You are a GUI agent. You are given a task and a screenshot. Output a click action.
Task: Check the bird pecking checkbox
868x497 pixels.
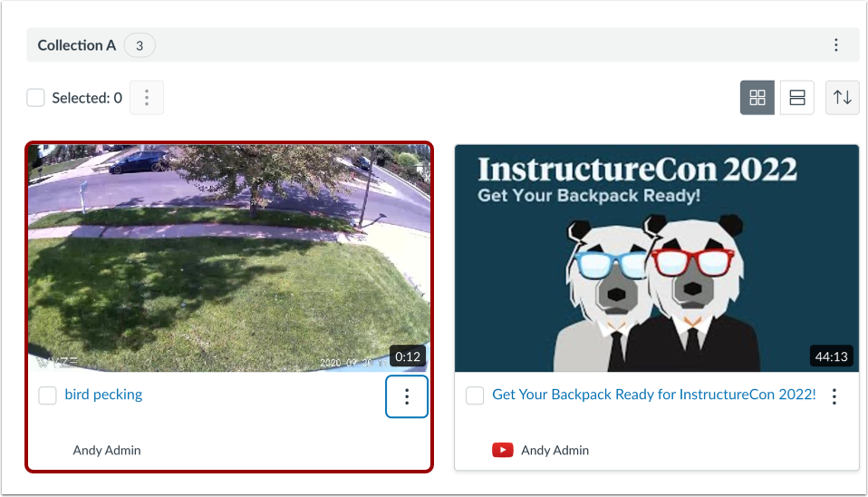(48, 395)
